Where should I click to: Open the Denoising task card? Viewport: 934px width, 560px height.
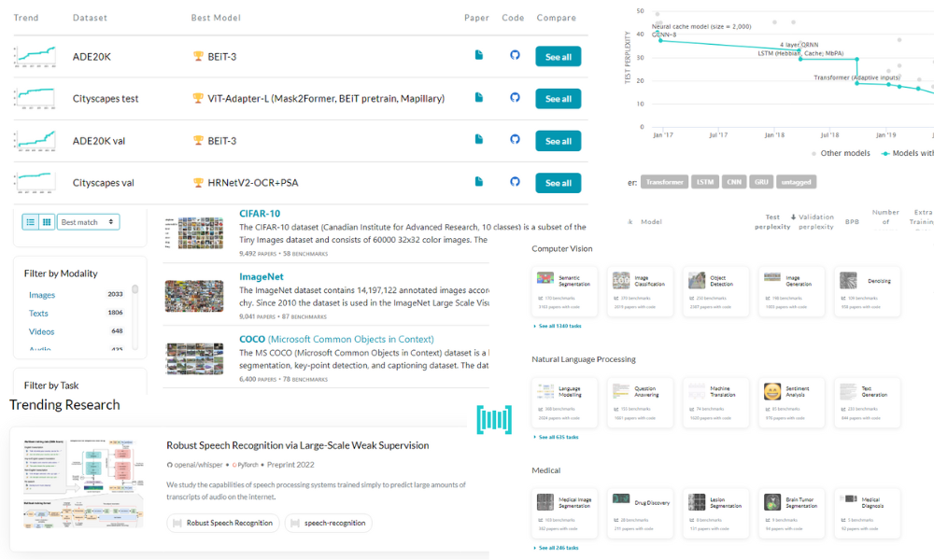[x=868, y=291]
